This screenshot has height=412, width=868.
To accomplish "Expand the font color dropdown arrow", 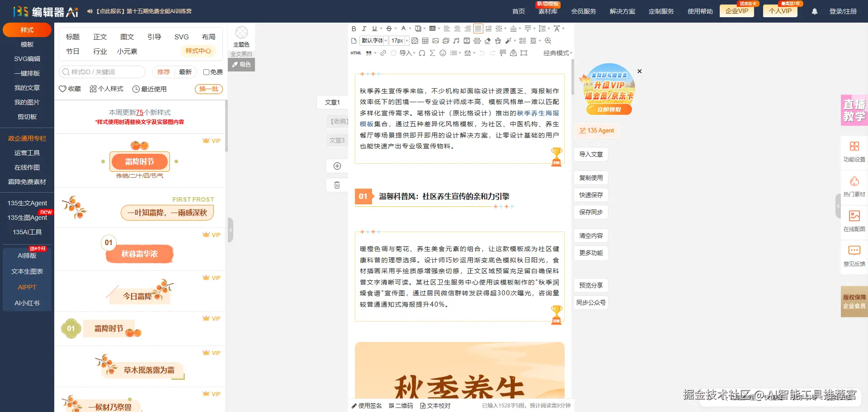I will [410, 28].
